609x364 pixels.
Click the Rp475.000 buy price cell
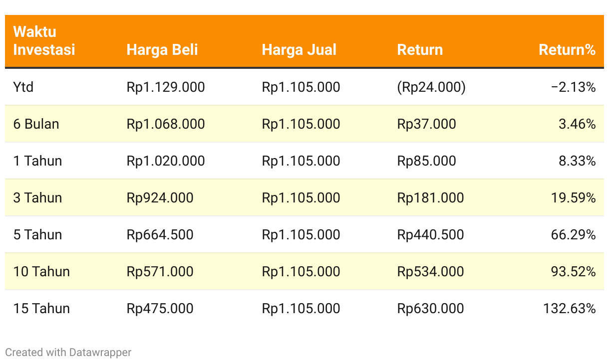(160, 309)
